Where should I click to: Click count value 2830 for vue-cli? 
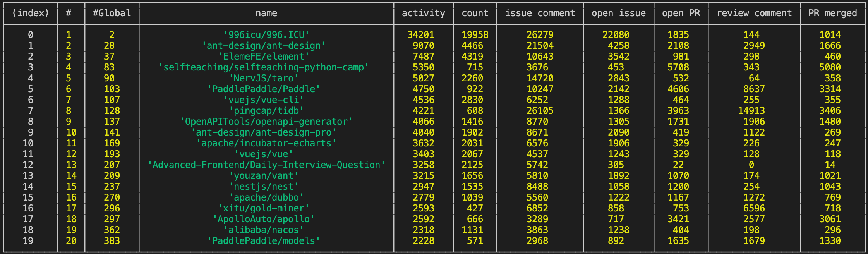(x=472, y=100)
